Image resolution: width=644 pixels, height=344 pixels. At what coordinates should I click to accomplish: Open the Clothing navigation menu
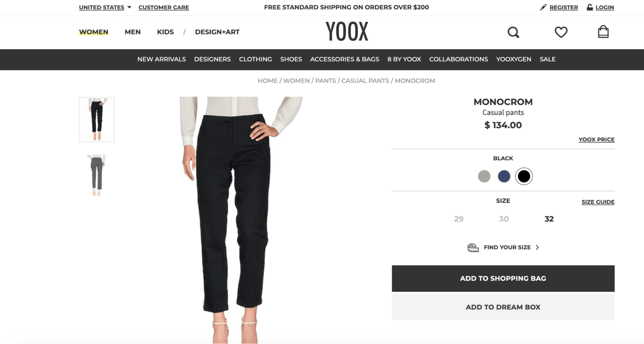(x=255, y=59)
